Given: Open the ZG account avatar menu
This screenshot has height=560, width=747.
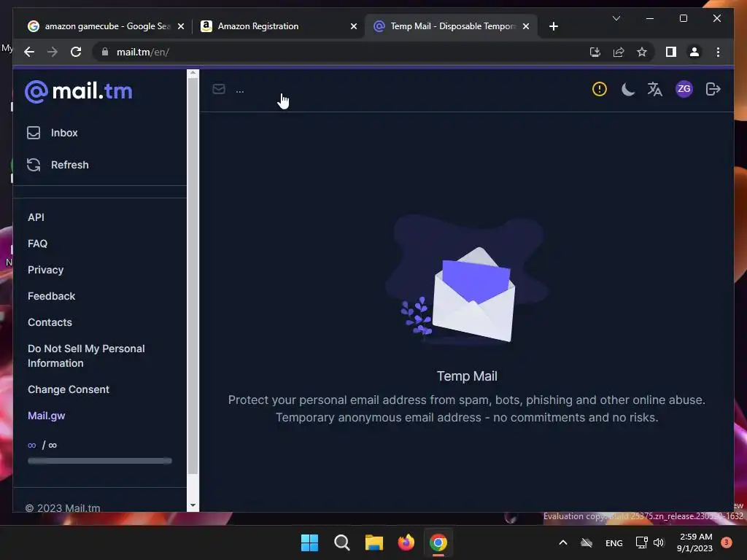Looking at the screenshot, I should click(x=684, y=89).
